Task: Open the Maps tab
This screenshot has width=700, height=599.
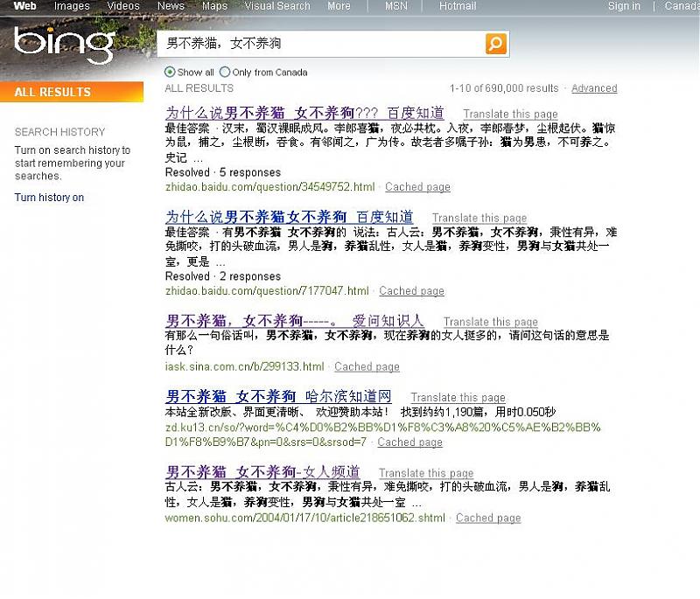Action: pyautogui.click(x=214, y=6)
